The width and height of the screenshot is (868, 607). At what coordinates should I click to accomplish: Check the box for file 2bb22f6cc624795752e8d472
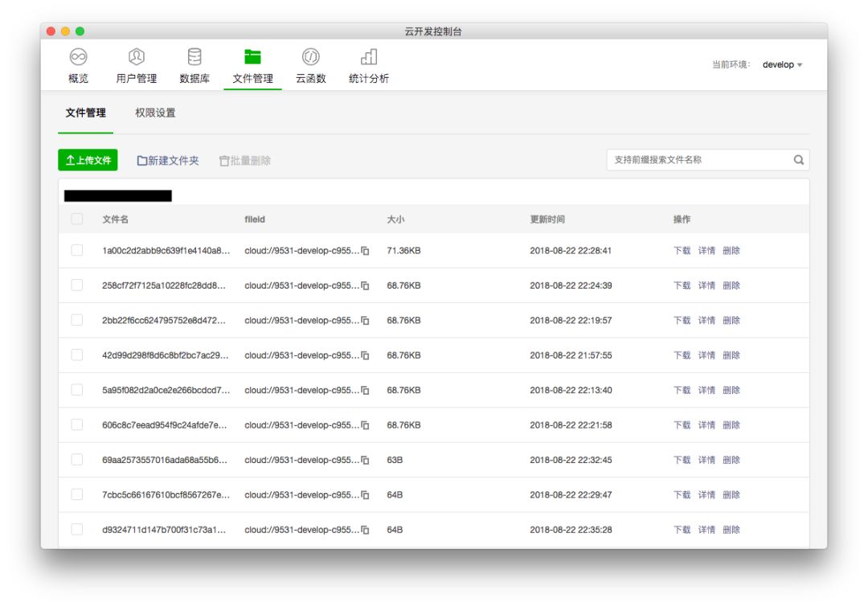pyautogui.click(x=77, y=320)
